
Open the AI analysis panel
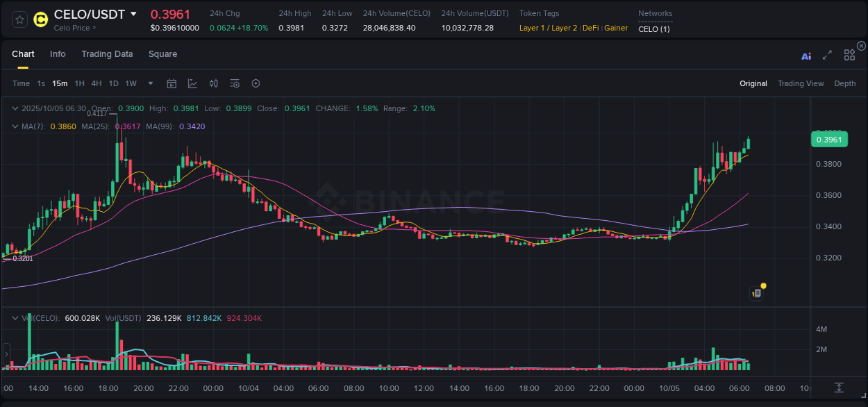806,56
